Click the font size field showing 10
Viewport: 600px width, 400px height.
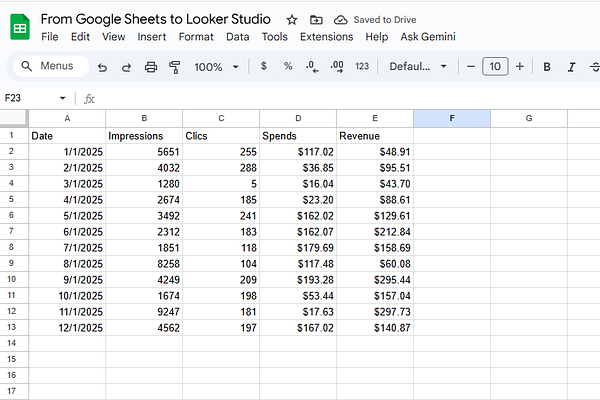click(x=495, y=67)
